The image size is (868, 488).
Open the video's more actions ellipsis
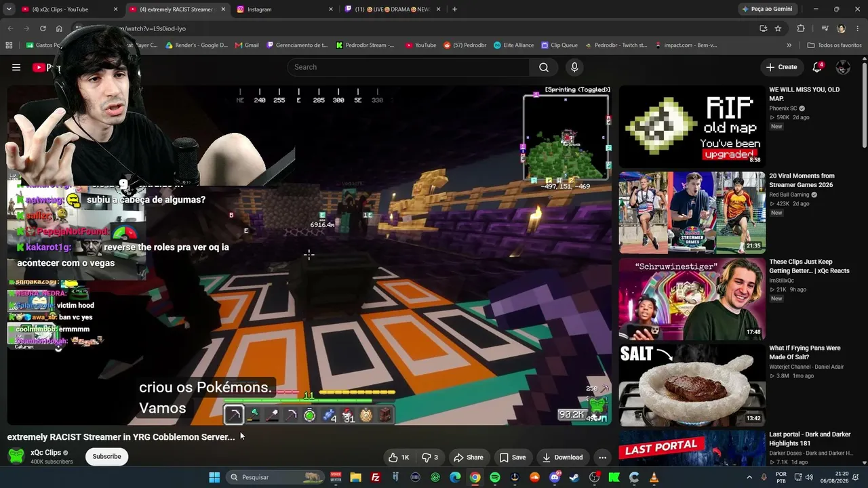602,457
